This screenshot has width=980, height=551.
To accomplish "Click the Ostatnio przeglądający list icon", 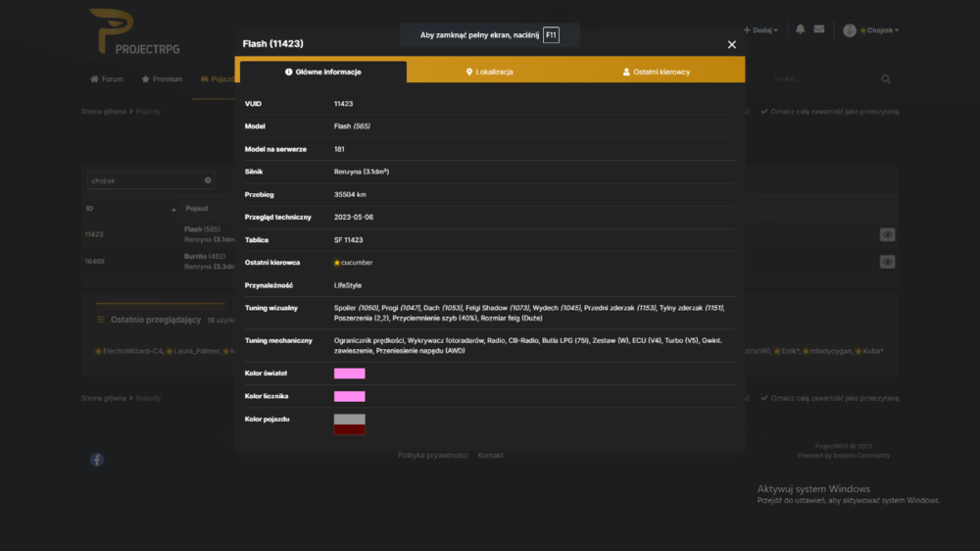I will 101,320.
